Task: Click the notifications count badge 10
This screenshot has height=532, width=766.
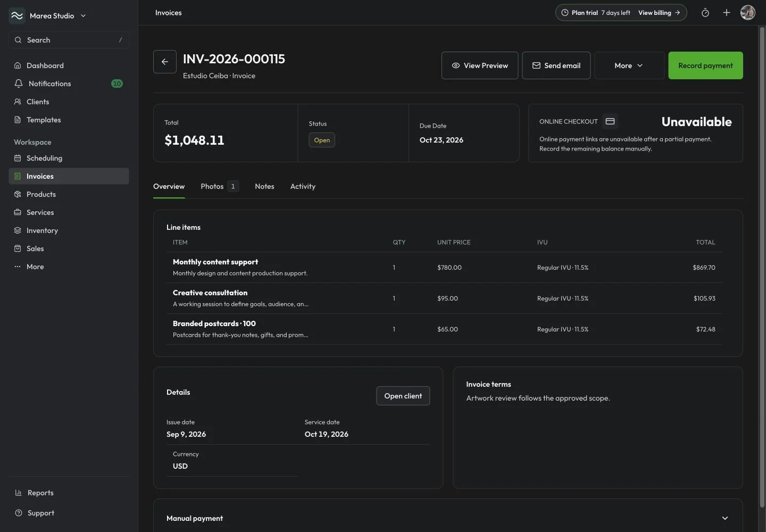Action: (x=117, y=84)
